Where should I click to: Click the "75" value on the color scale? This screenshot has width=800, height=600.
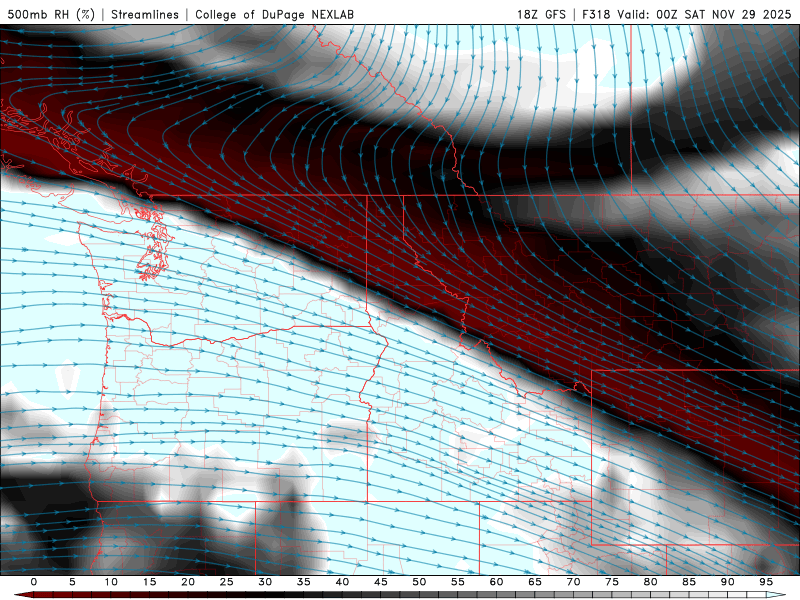click(x=611, y=582)
